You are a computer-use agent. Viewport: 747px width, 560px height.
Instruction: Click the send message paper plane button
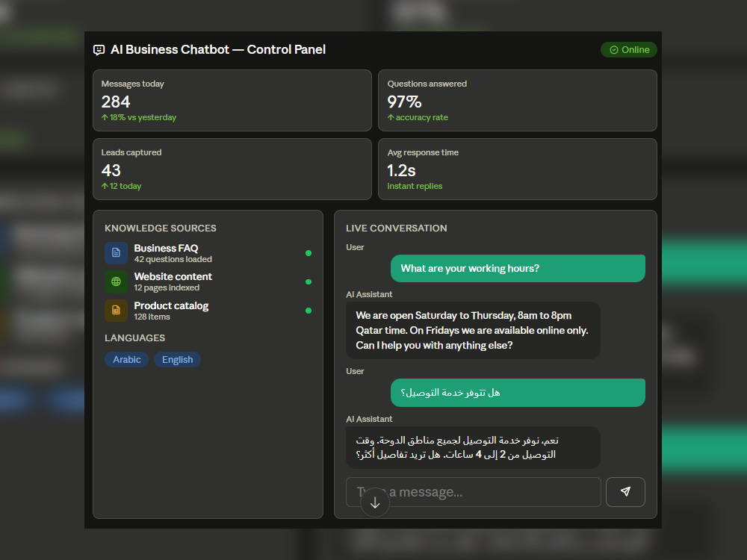tap(625, 492)
